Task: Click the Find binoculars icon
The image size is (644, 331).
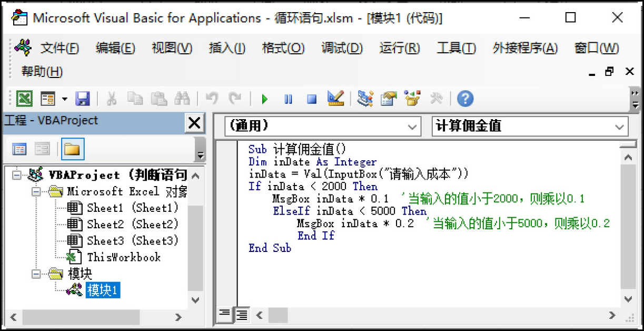Action: pos(182,99)
